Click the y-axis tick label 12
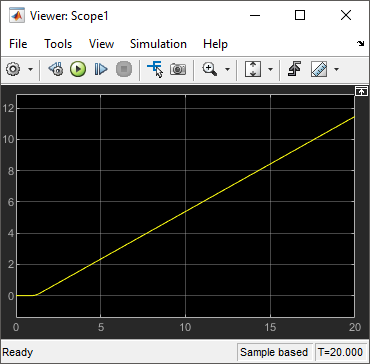This screenshot has width=370, height=364. (7, 108)
